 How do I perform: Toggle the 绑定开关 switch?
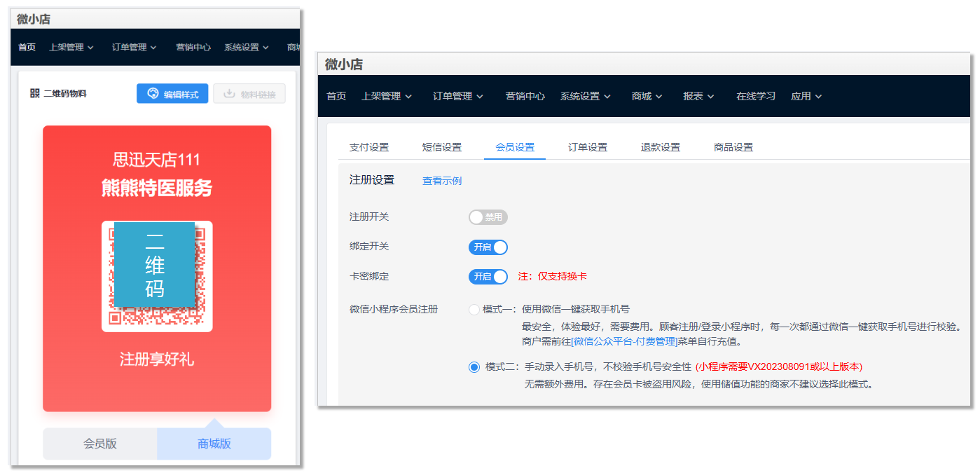[x=488, y=247]
